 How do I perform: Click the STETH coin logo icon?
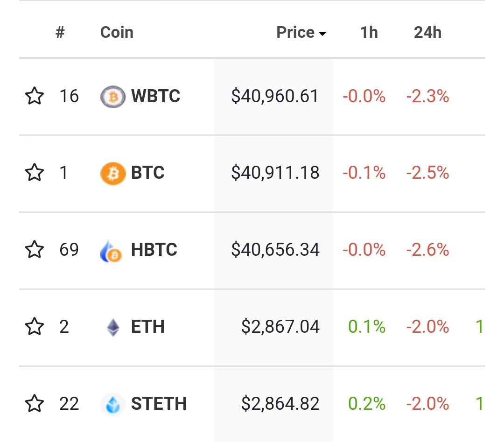click(113, 404)
